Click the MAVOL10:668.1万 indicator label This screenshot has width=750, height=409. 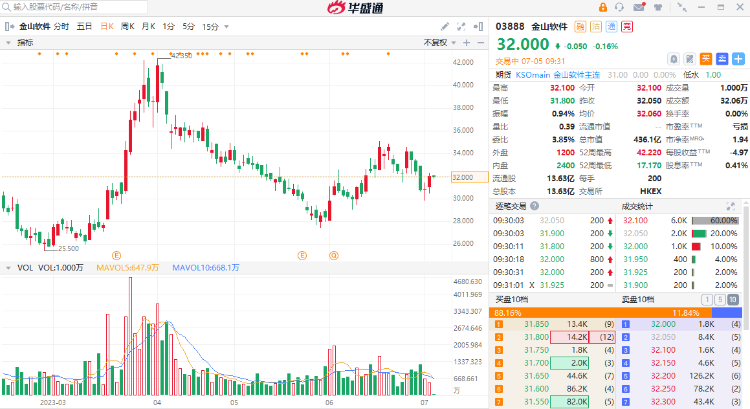206,268
